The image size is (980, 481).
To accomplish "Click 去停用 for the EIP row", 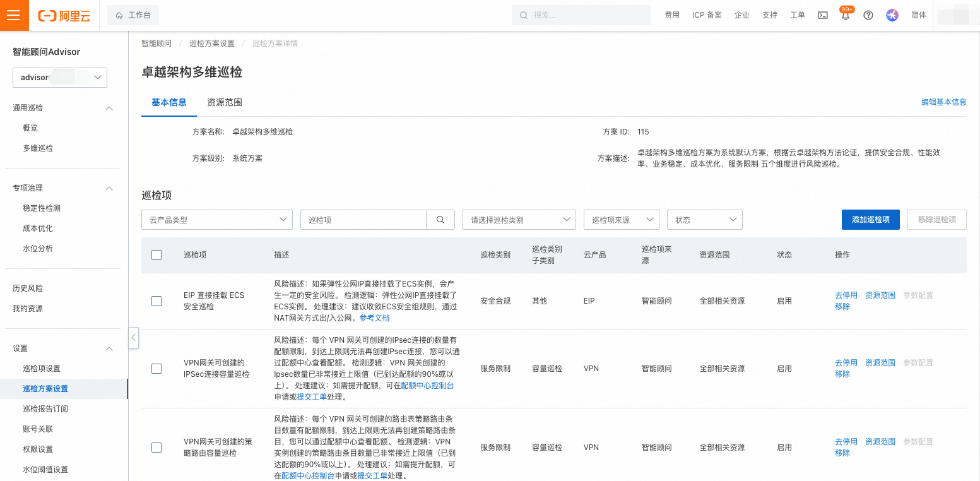I will [846, 295].
